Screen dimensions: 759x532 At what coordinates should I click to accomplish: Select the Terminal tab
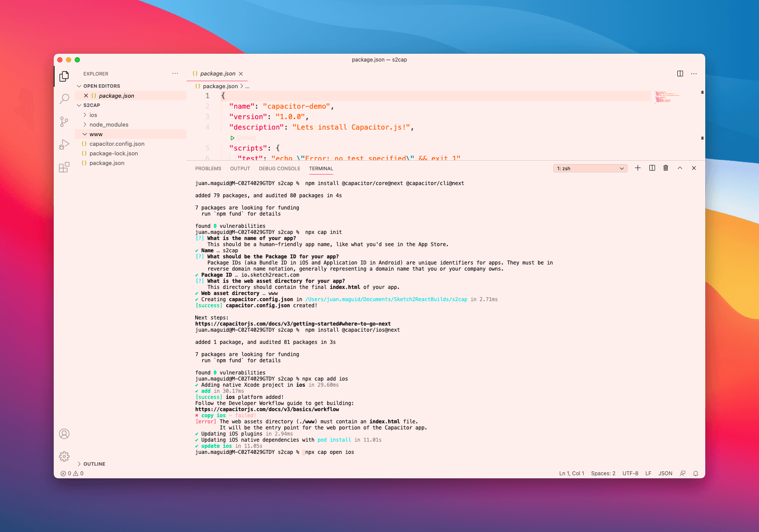(x=321, y=168)
